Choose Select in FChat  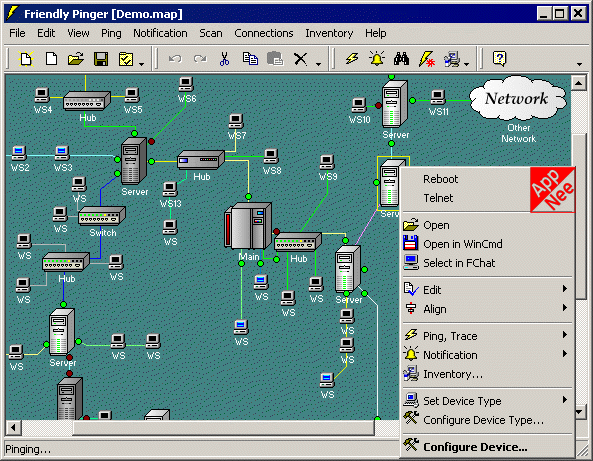pos(488,263)
